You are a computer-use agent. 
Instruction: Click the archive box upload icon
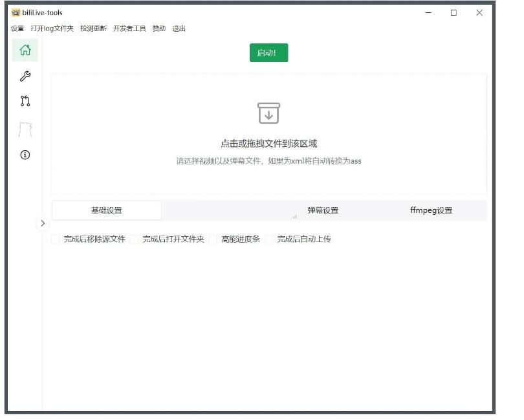coord(268,113)
